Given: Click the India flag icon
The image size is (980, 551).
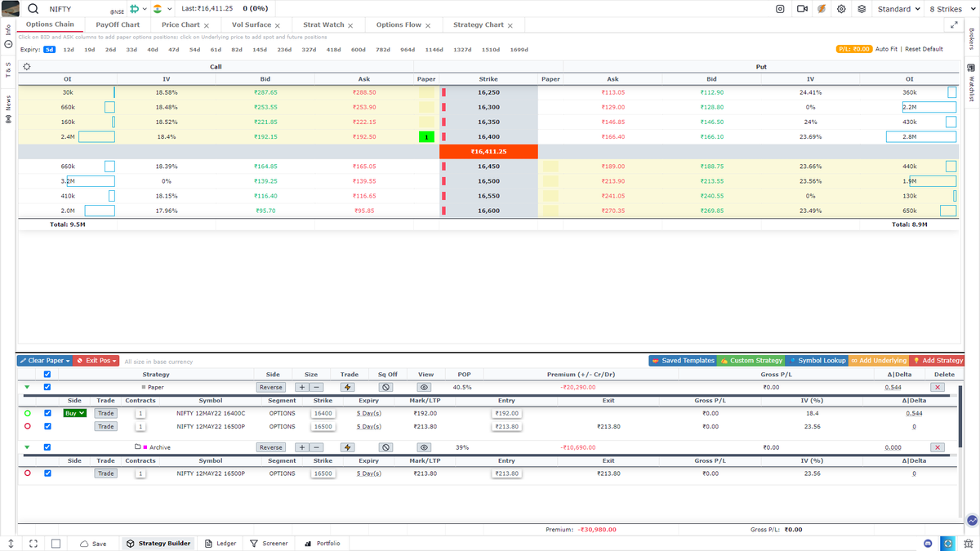Looking at the screenshot, I should point(157,9).
